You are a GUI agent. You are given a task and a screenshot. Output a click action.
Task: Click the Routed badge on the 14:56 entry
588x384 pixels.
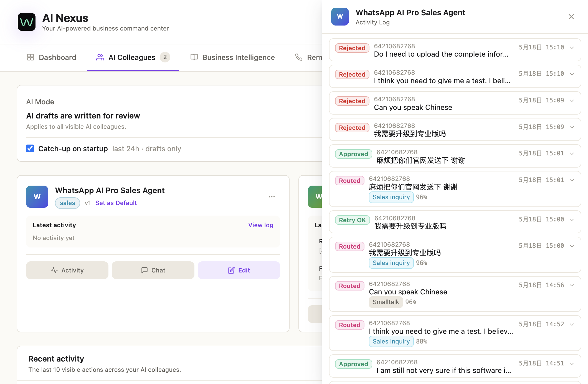349,286
